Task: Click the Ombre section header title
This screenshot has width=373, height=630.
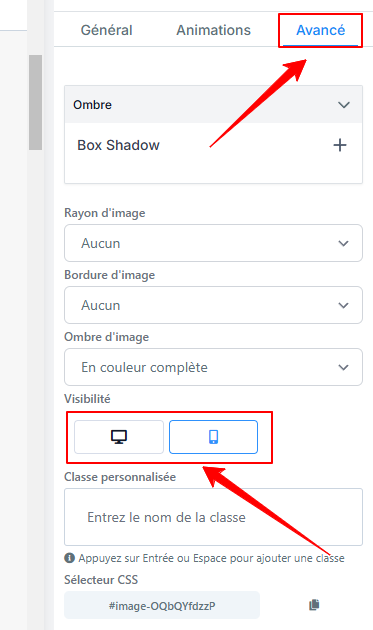Action: 92,105
